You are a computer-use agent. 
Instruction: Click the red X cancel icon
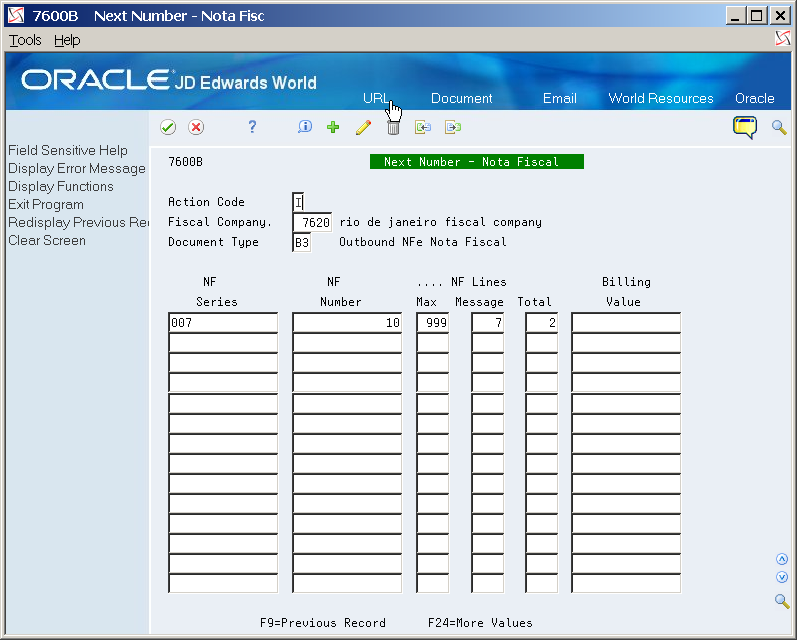click(196, 127)
